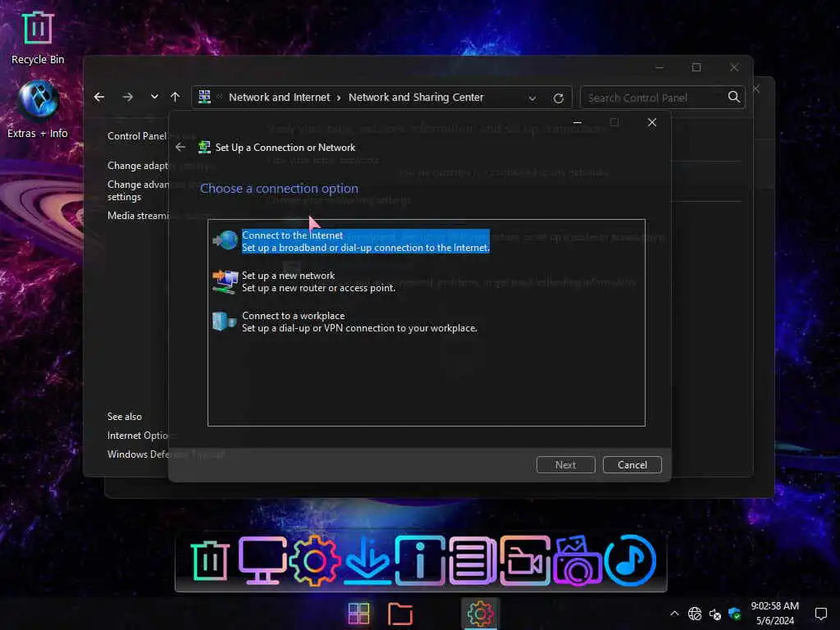Click the new network computers icon

[x=225, y=281]
